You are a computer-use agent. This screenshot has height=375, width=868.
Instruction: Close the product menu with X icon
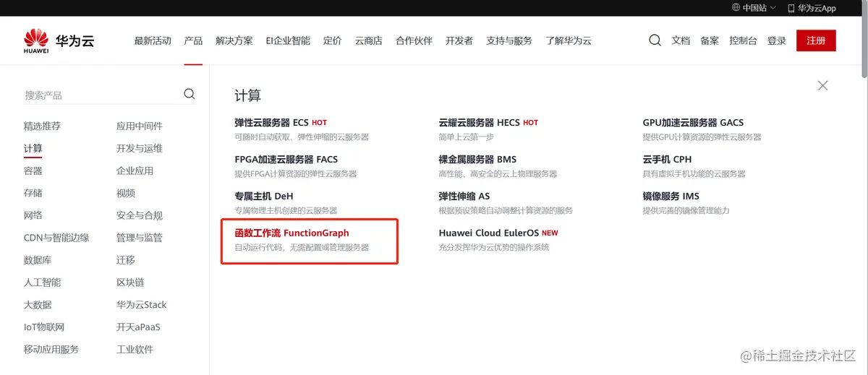point(822,85)
